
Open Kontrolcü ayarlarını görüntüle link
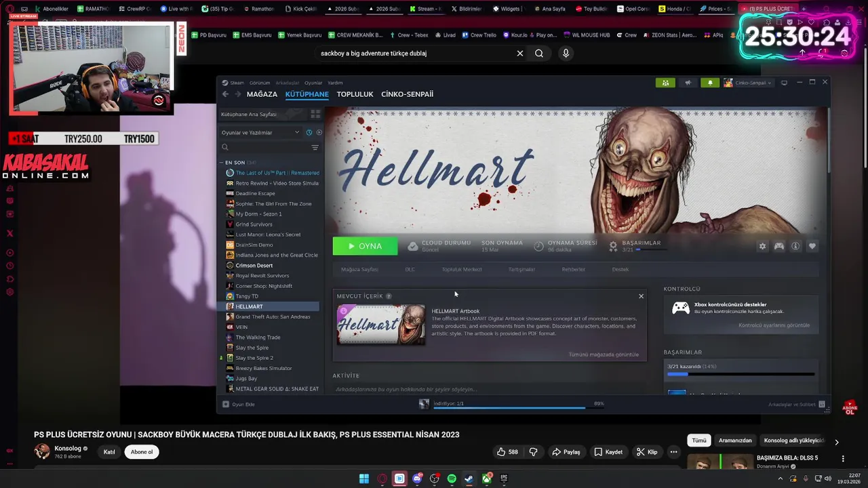click(x=774, y=325)
